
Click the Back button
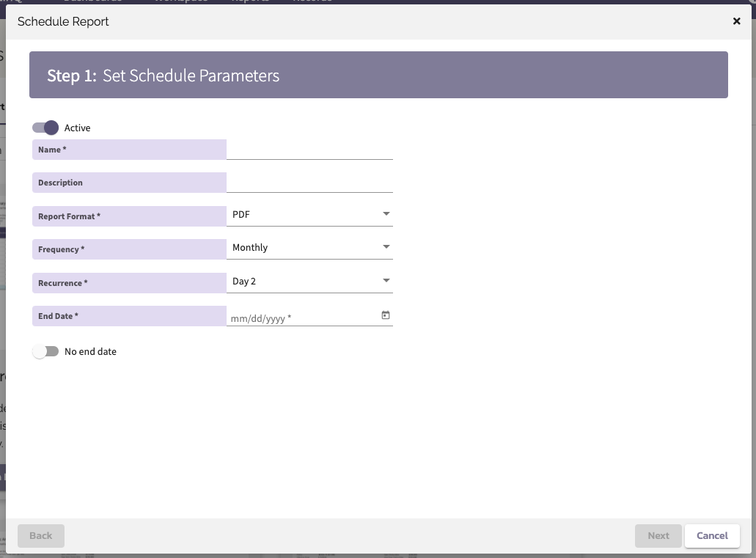pos(40,535)
